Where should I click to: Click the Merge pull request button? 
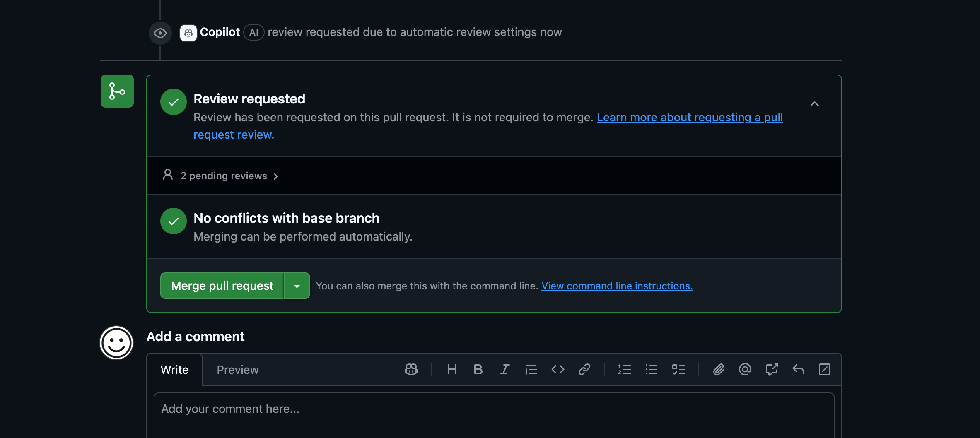(222, 286)
